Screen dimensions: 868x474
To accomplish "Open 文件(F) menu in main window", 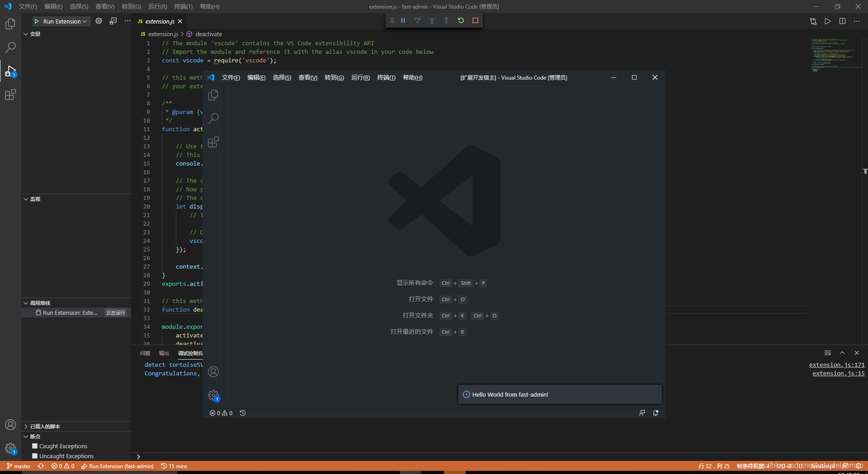I will point(28,6).
